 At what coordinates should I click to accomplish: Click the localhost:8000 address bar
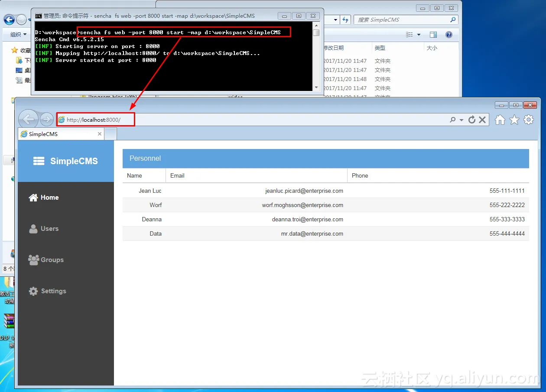click(251, 120)
